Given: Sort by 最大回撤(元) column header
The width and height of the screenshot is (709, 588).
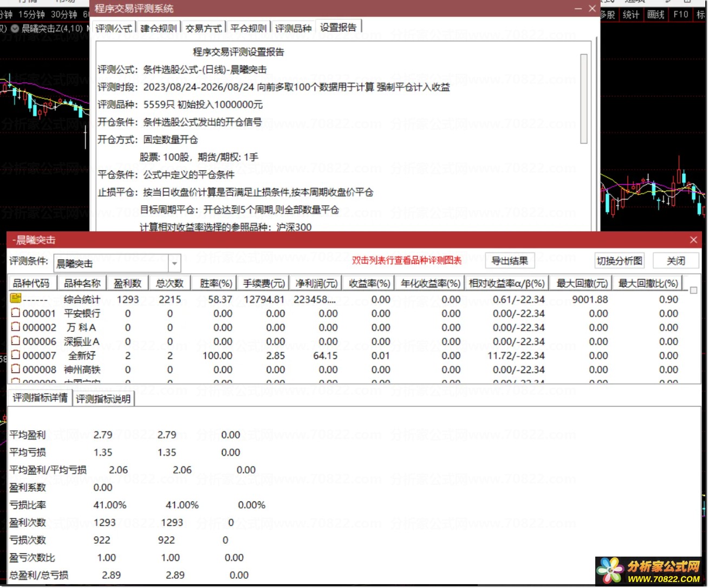Looking at the screenshot, I should tap(582, 283).
